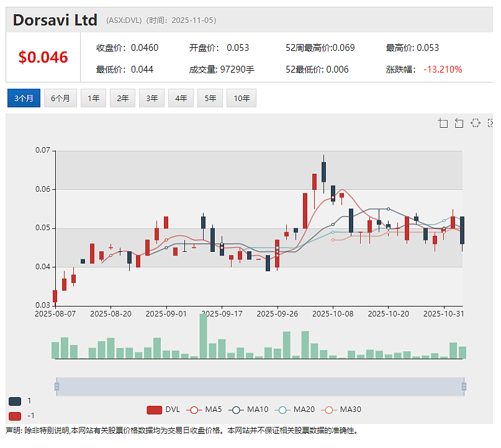
Task: Click the x-axis label 2025-08-07
Action: 55,314
